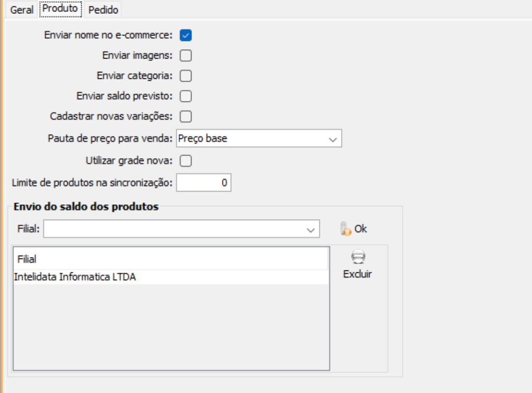Image resolution: width=532 pixels, height=393 pixels.
Task: Switch to the Geral tab
Action: coord(22,10)
